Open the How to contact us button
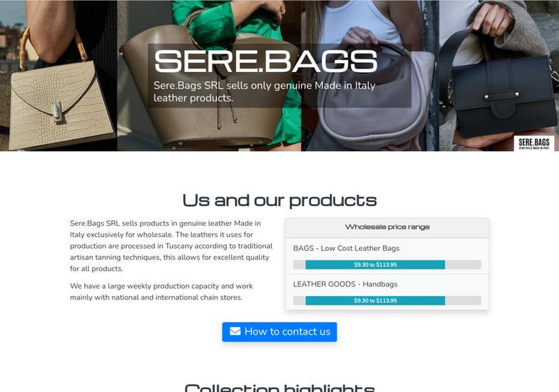 click(x=279, y=332)
